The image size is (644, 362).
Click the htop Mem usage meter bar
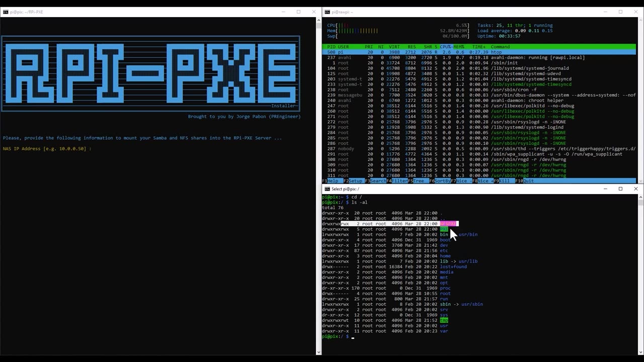tap(398, 31)
